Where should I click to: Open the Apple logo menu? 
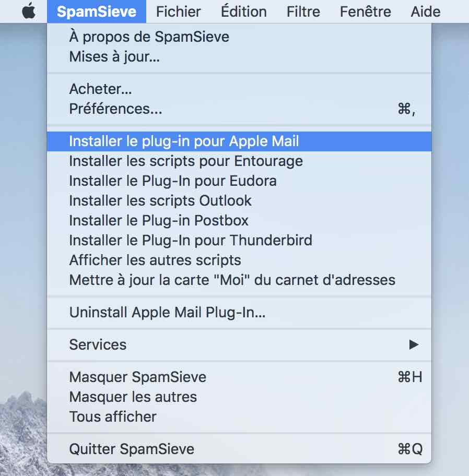29,11
